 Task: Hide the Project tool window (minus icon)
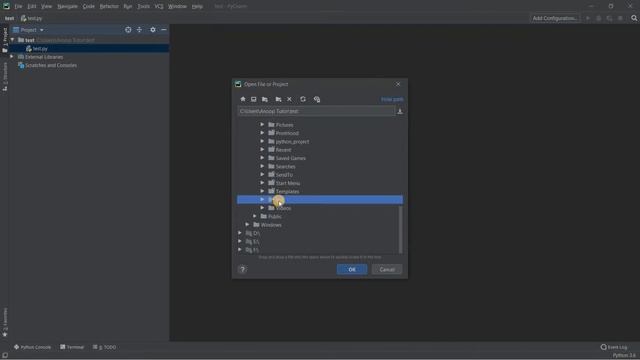click(x=164, y=30)
